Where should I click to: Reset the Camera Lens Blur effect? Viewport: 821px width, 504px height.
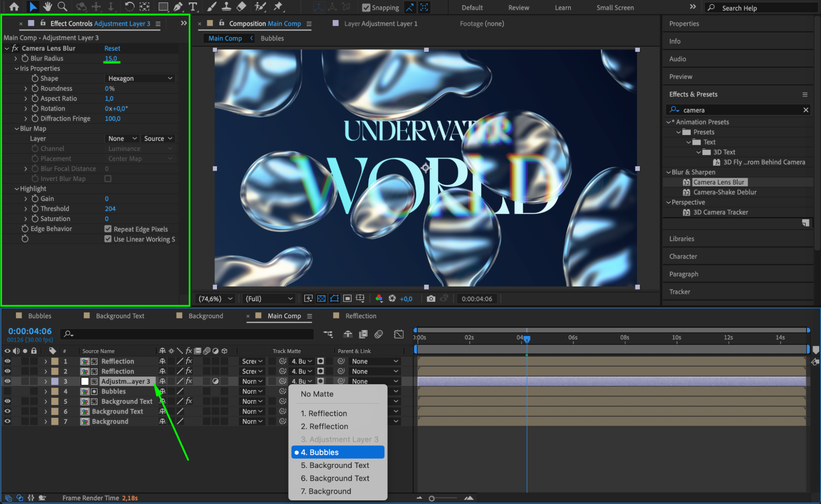coord(112,48)
